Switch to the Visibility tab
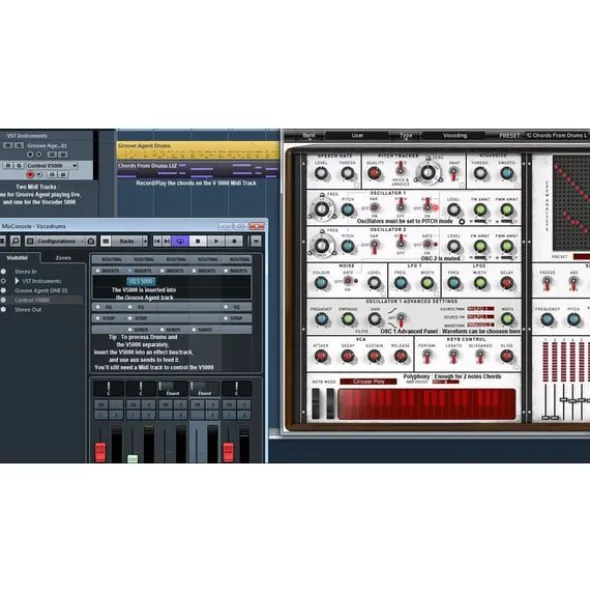 tap(17, 258)
